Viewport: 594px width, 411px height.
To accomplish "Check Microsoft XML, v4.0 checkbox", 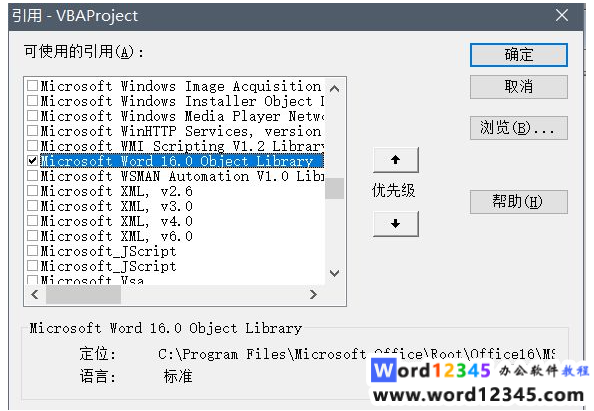I will tap(33, 221).
